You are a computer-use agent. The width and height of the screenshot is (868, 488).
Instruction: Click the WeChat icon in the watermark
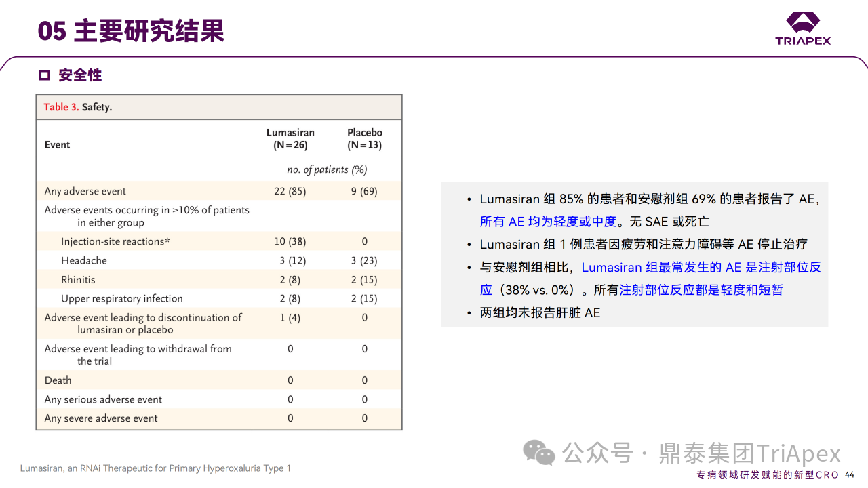[x=538, y=453]
